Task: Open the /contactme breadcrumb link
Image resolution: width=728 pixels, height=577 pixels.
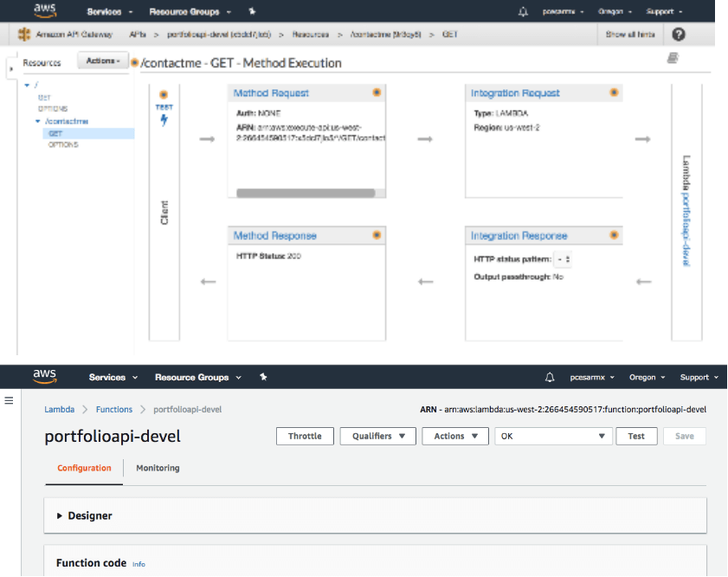Action: click(385, 35)
